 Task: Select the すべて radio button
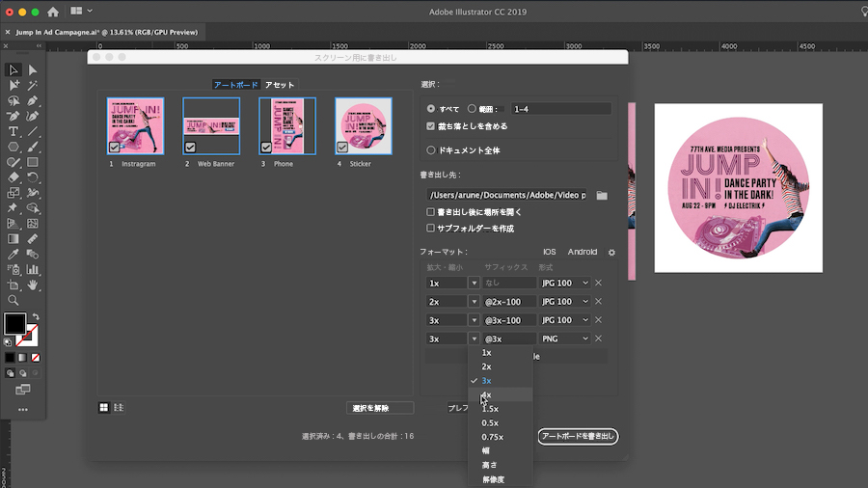pyautogui.click(x=431, y=109)
